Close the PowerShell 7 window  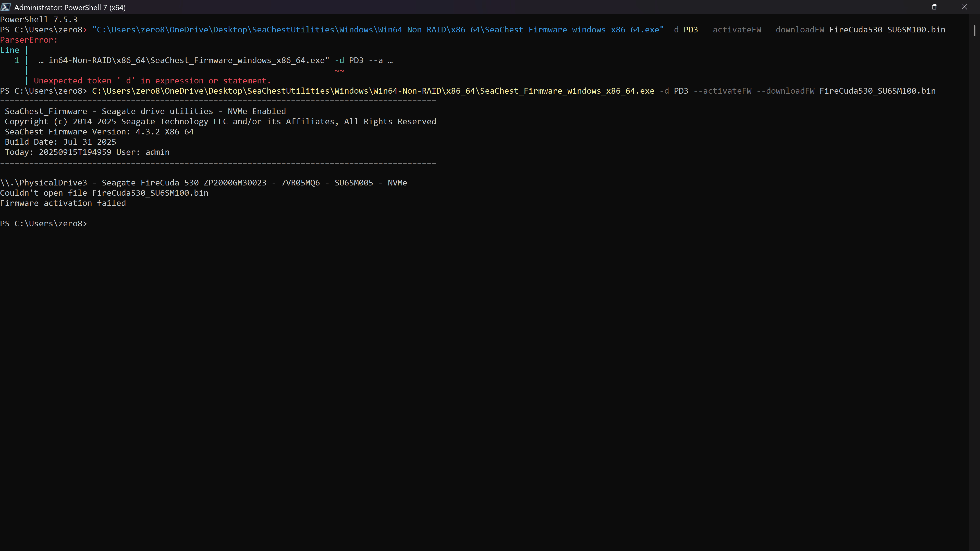tap(964, 7)
